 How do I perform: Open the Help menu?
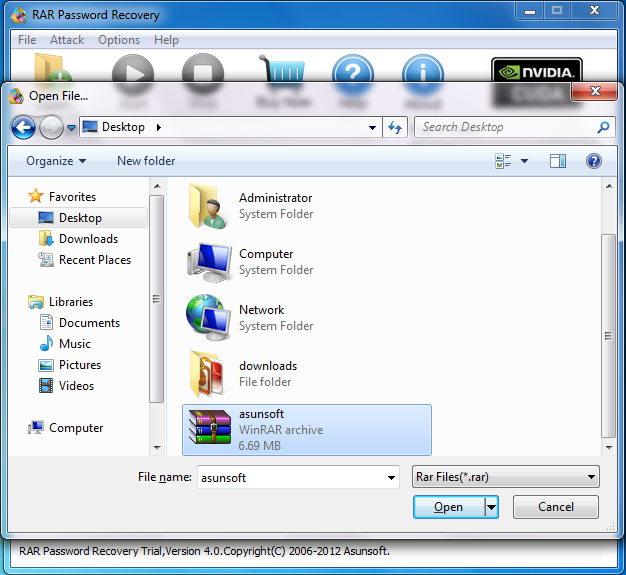[166, 40]
